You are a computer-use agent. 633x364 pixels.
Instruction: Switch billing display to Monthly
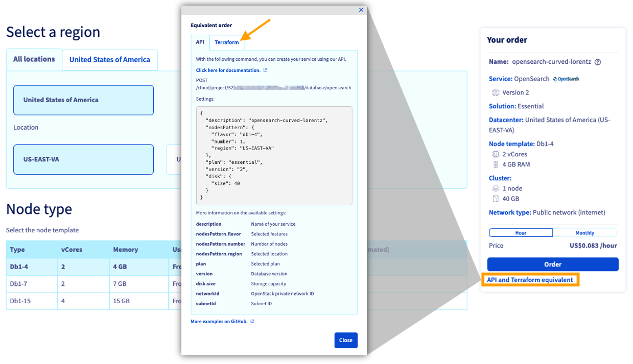(x=585, y=233)
